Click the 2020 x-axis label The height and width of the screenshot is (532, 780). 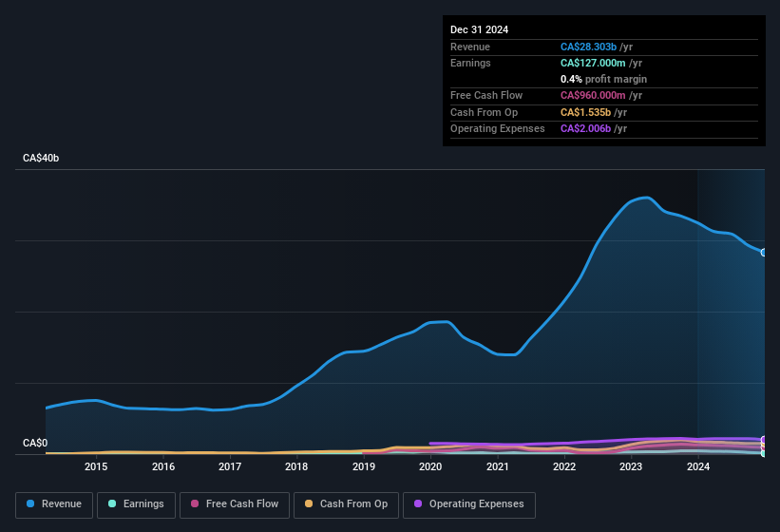[430, 466]
